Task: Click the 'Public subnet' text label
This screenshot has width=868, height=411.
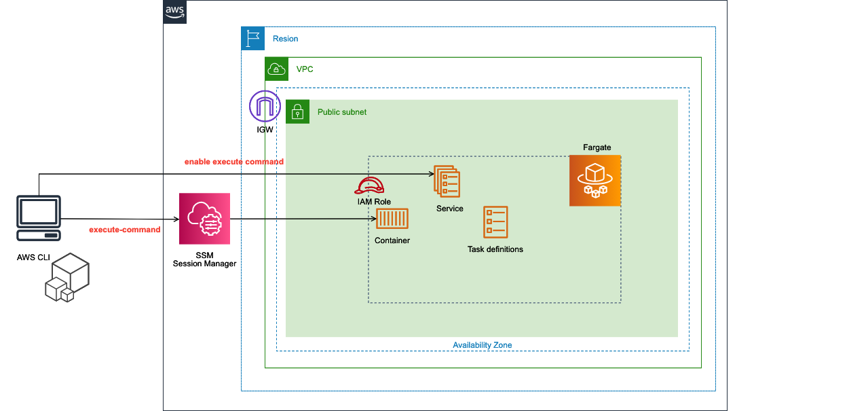Action: 342,112
